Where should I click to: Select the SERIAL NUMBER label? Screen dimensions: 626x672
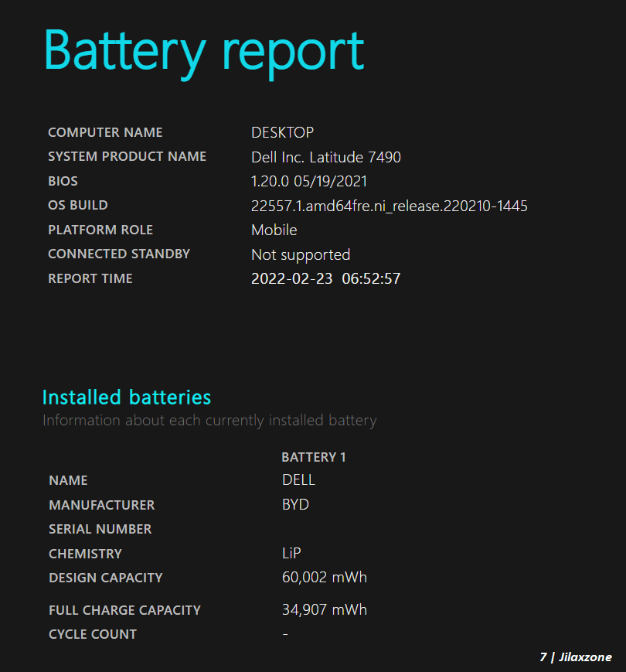100,529
